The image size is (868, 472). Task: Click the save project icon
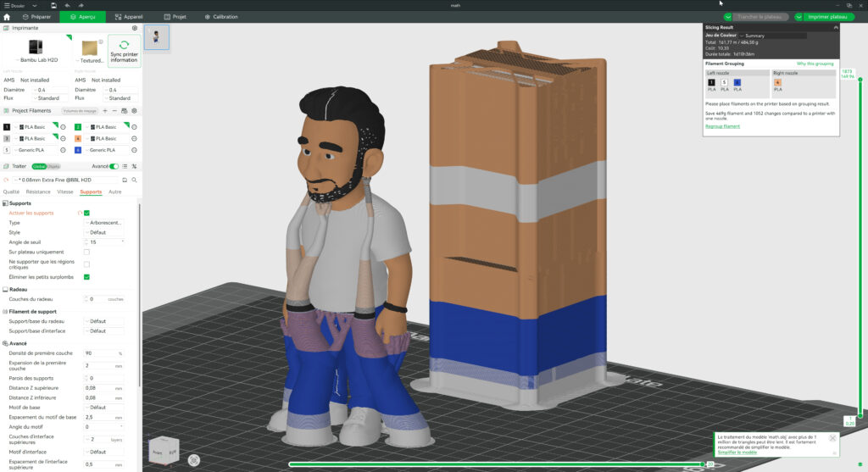(x=53, y=5)
